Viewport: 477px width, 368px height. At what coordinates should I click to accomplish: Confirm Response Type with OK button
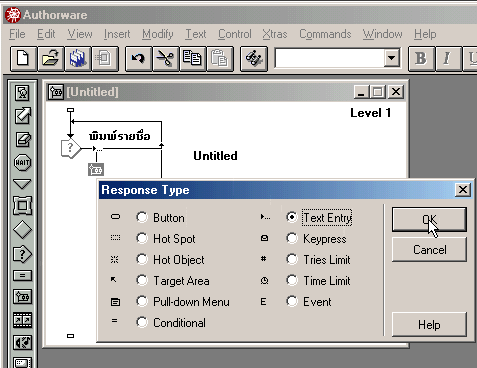point(429,219)
